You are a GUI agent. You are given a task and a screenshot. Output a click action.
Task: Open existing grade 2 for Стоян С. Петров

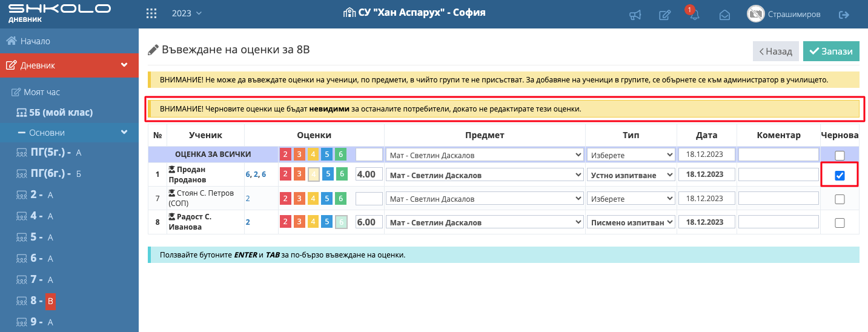[x=248, y=198]
